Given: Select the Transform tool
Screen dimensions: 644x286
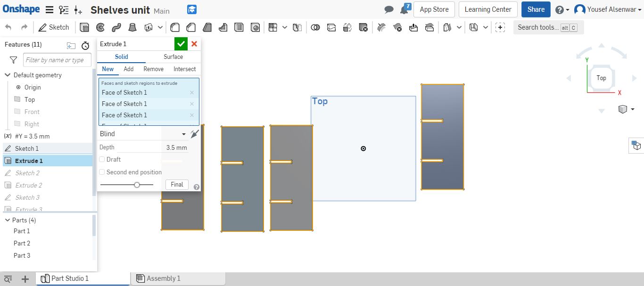Looking at the screenshot, I should [x=347, y=27].
